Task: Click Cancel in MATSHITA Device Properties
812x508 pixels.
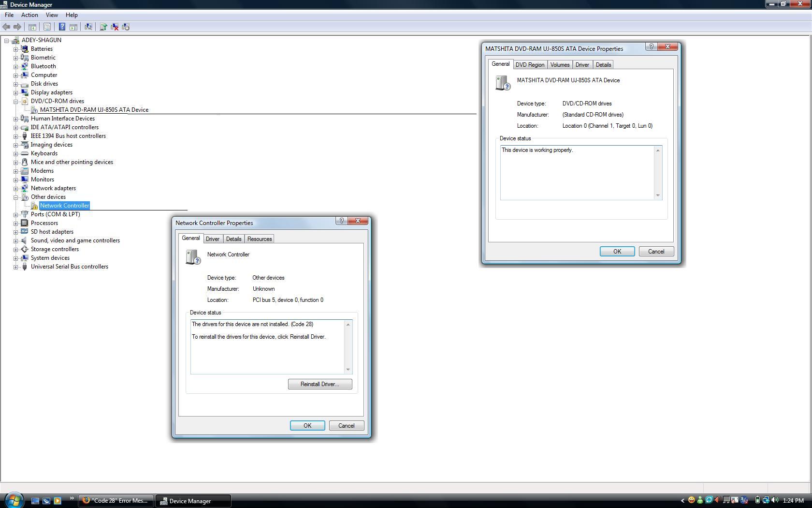Action: pyautogui.click(x=656, y=252)
